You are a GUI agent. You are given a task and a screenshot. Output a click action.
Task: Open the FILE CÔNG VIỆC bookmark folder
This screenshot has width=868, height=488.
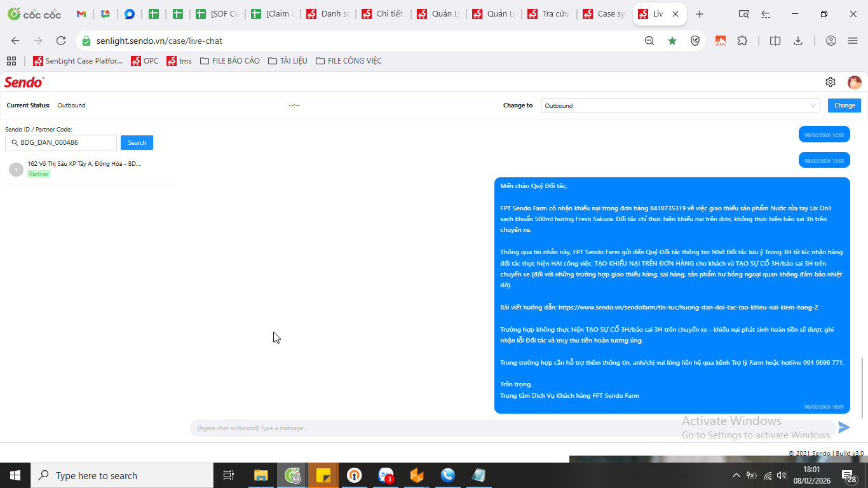pos(349,61)
